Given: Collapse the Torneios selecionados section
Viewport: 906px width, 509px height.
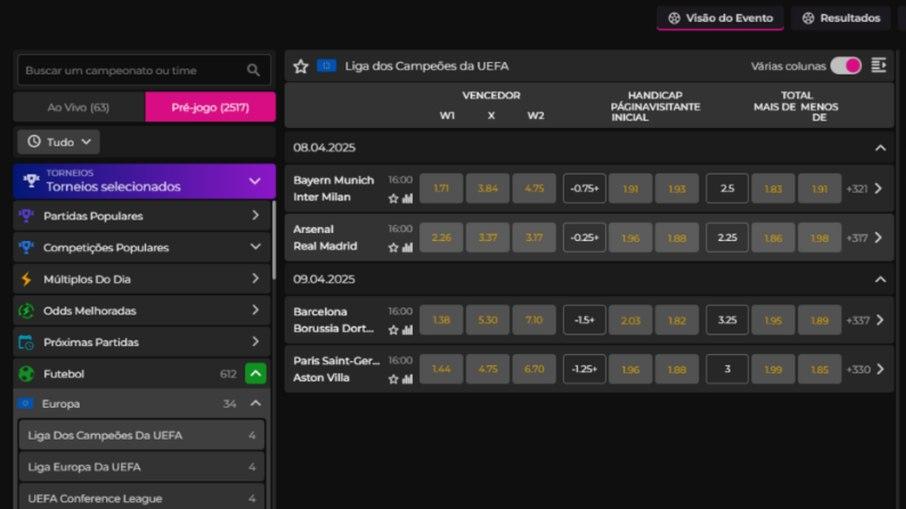Looking at the screenshot, I should [255, 181].
